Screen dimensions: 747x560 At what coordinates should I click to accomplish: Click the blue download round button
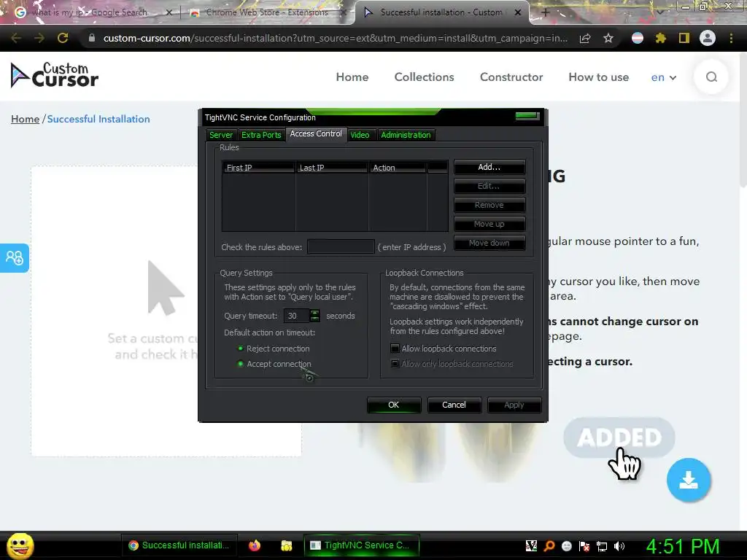(689, 480)
